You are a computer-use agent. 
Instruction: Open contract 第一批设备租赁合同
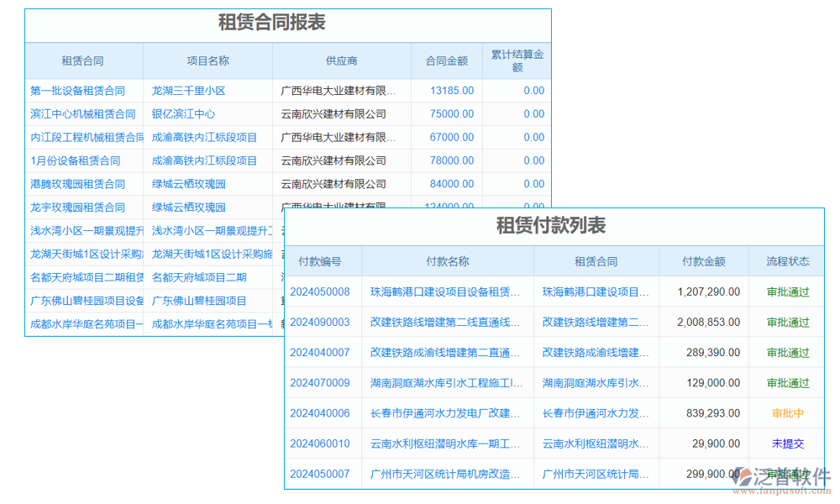pos(77,90)
